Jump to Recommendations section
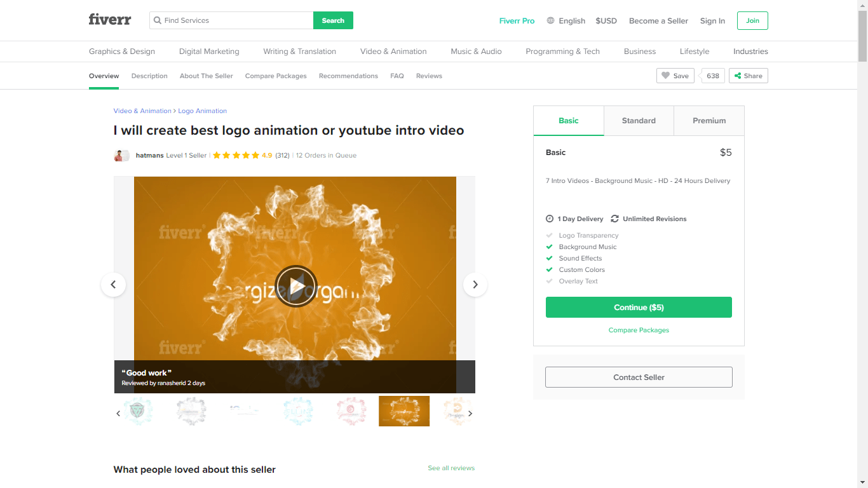 coord(348,76)
